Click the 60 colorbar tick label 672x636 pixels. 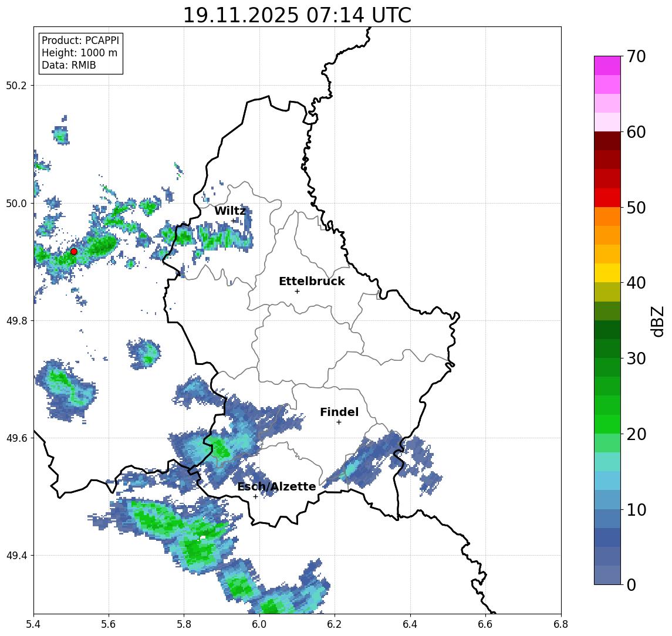tap(636, 132)
